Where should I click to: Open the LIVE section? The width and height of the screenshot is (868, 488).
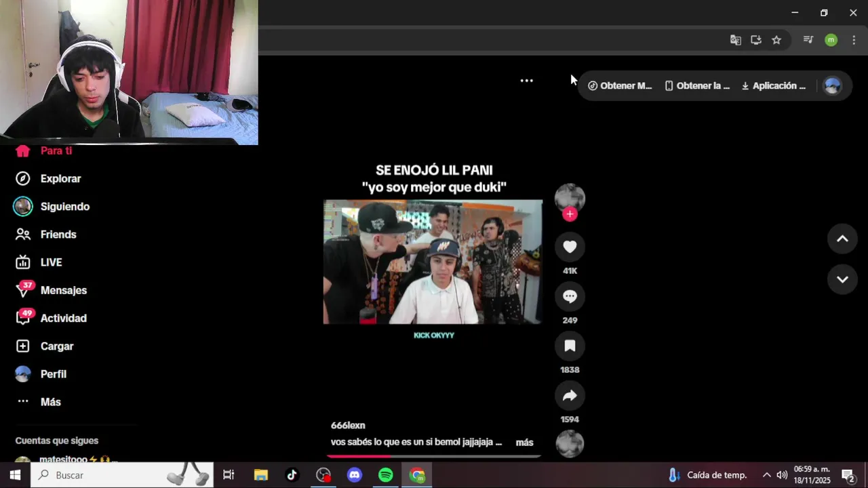pos(39,262)
